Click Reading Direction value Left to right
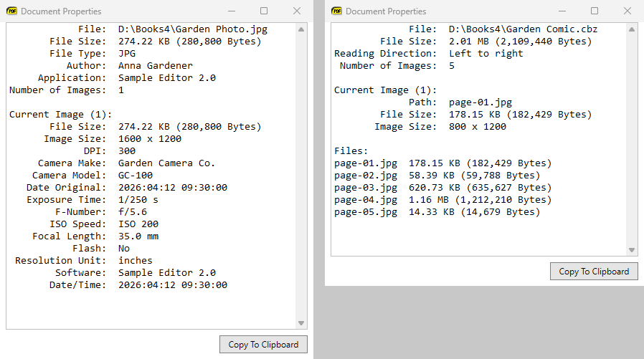 pos(486,53)
